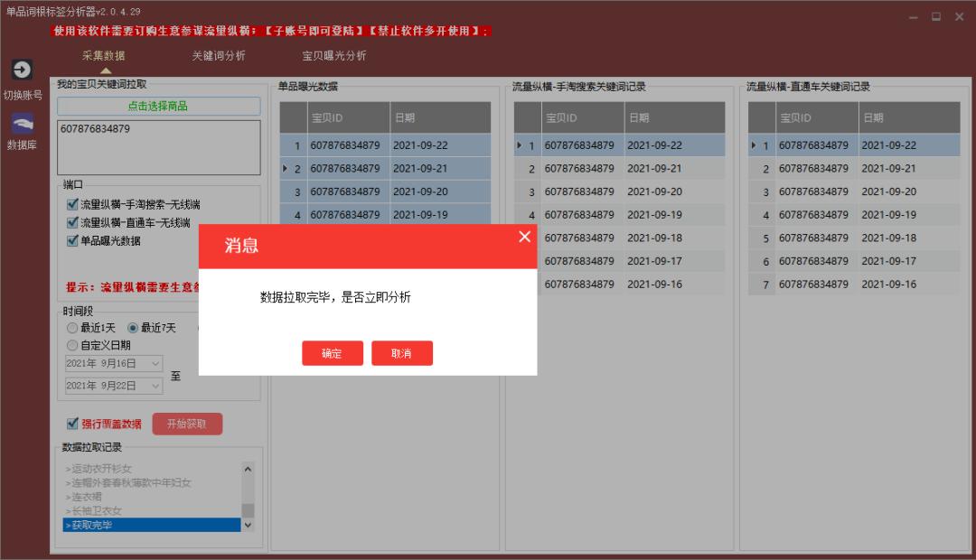Open the 2021年9月16日 start date dropdown
The image size is (976, 560).
155,362
